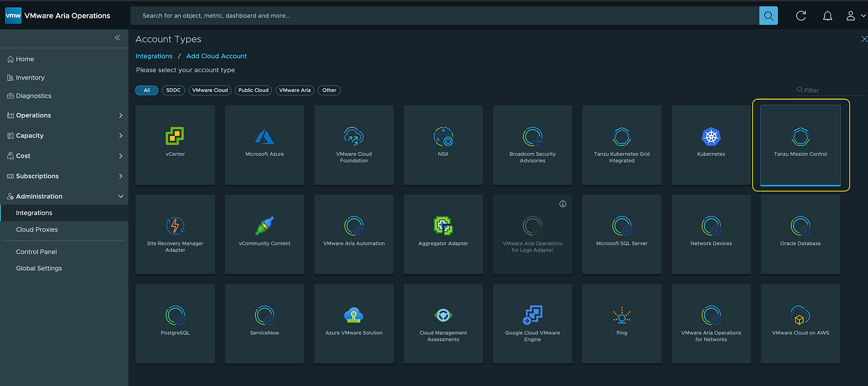The height and width of the screenshot is (386, 868).
Task: Select the Google Cloud VMware Engine icon
Action: [532, 316]
